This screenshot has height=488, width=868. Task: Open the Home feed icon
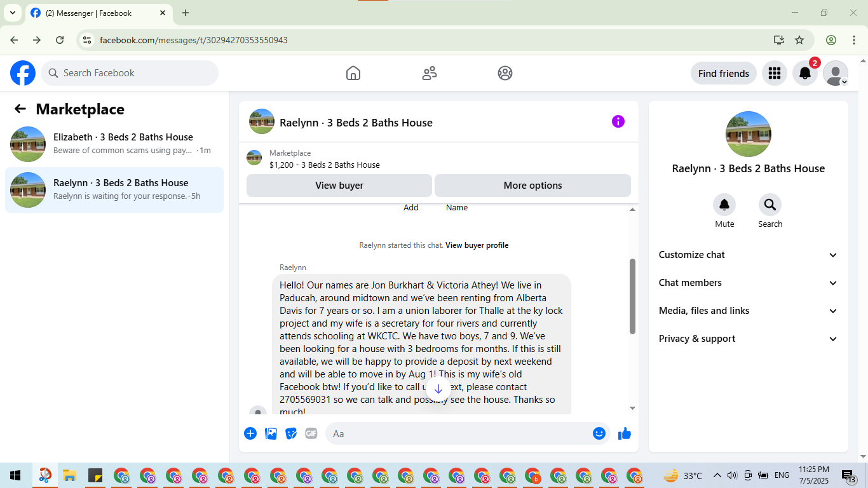(x=353, y=73)
